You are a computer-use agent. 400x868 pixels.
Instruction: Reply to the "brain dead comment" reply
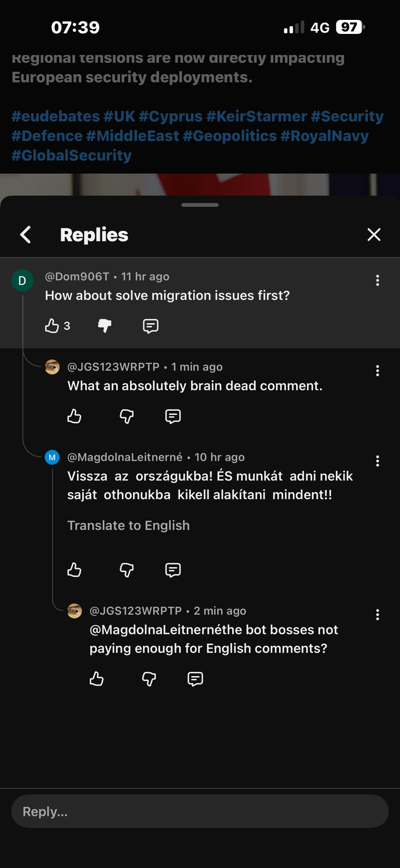click(173, 416)
